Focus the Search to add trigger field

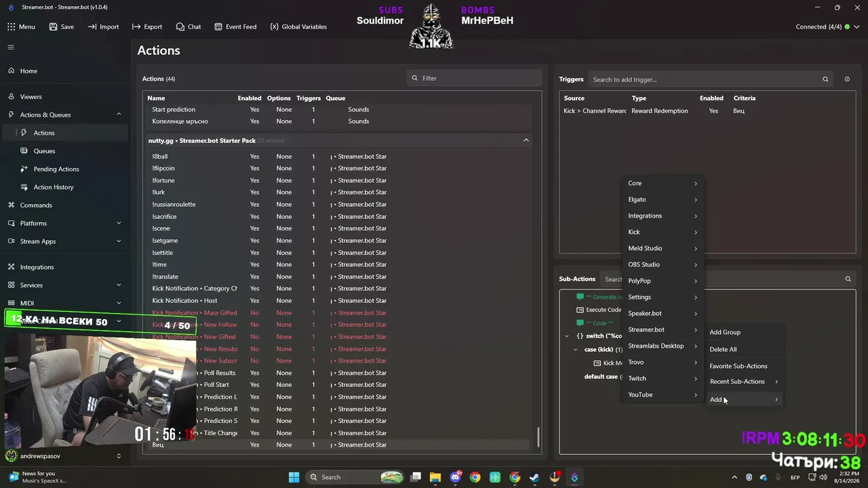[x=710, y=79]
